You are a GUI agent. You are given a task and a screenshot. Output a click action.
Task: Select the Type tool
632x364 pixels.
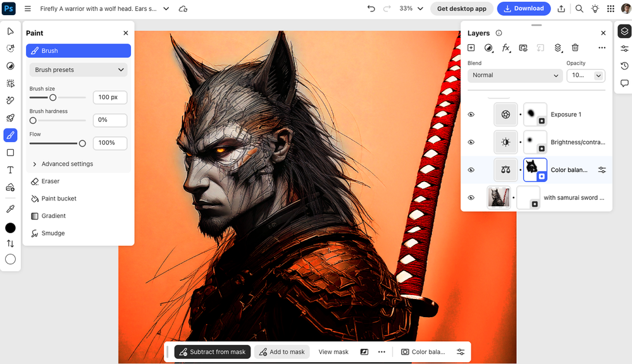coord(11,170)
